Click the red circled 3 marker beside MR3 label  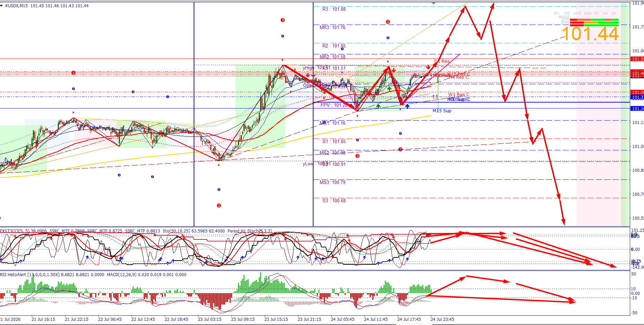(x=388, y=22)
